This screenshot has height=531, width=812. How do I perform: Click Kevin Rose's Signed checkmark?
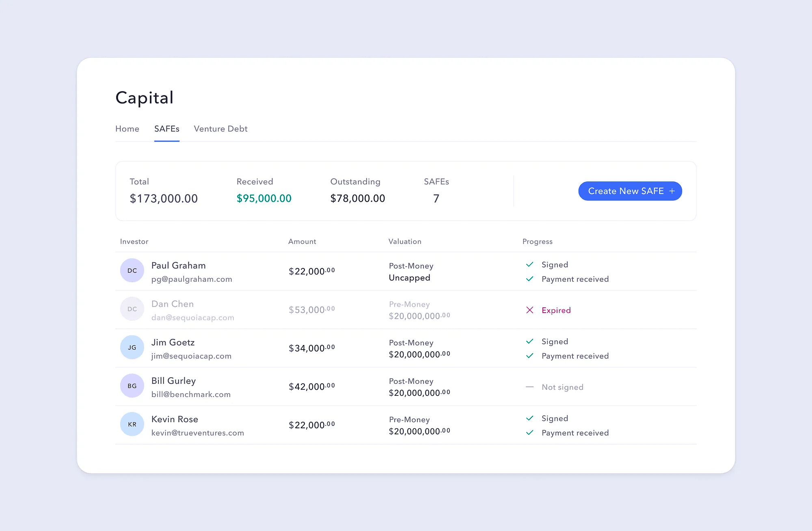530,419
